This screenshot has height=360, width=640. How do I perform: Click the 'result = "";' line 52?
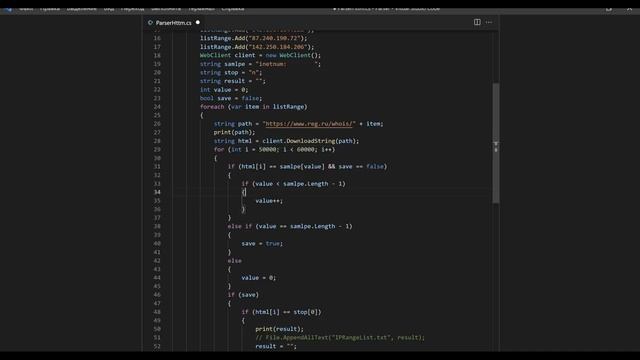pos(276,346)
